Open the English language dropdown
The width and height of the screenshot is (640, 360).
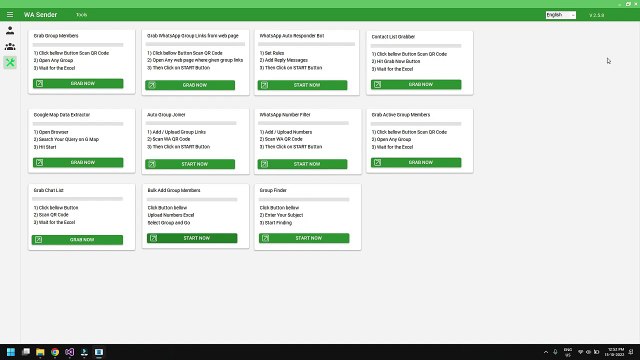pos(560,15)
